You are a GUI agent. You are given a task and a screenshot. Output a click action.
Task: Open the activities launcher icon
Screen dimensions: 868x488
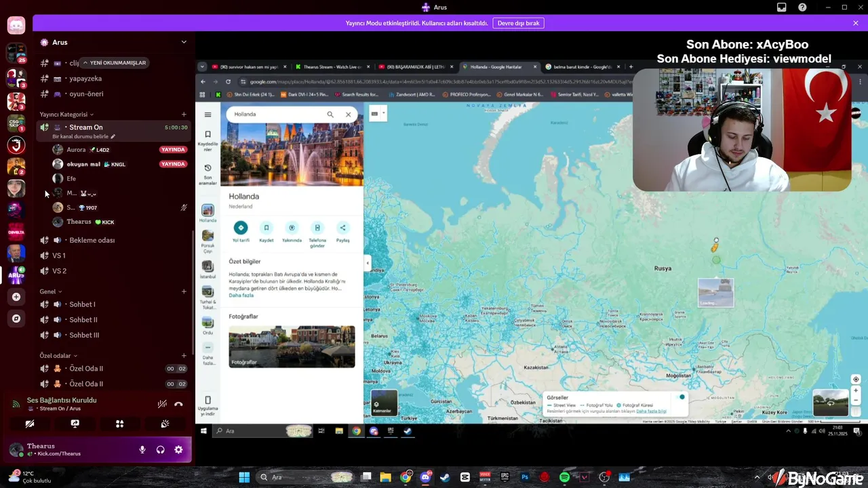click(119, 424)
